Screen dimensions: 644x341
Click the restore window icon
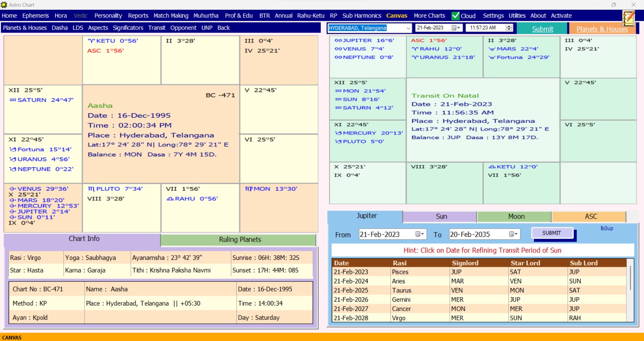pos(613,5)
